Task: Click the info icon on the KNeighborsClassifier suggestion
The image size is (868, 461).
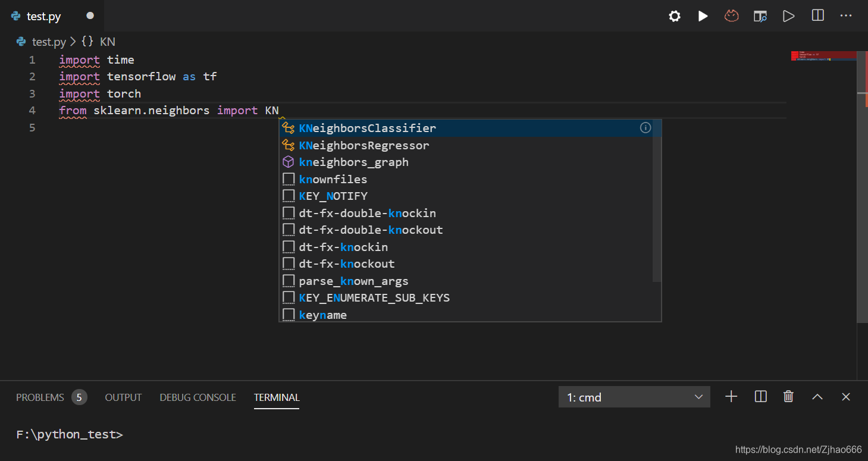Action: click(x=645, y=127)
